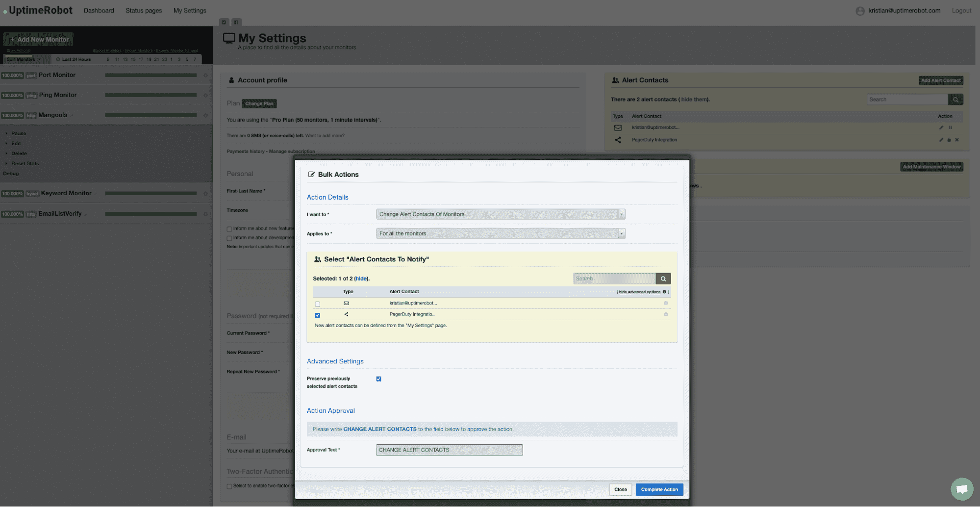Viewport: 980px width, 507px height.
Task: Click the Complete Action button
Action: (659, 489)
